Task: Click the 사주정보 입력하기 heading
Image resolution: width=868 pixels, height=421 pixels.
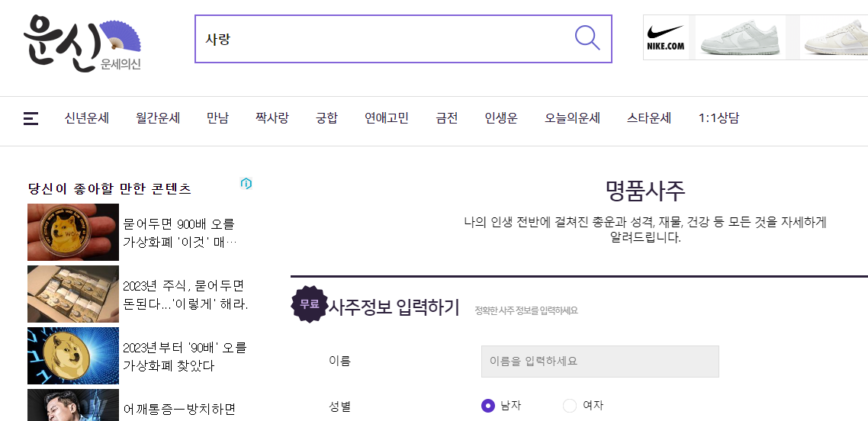Action: 394,307
